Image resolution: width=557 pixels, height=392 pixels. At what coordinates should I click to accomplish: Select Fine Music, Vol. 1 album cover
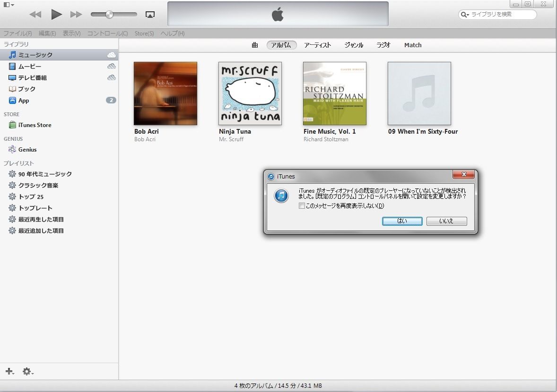point(335,94)
